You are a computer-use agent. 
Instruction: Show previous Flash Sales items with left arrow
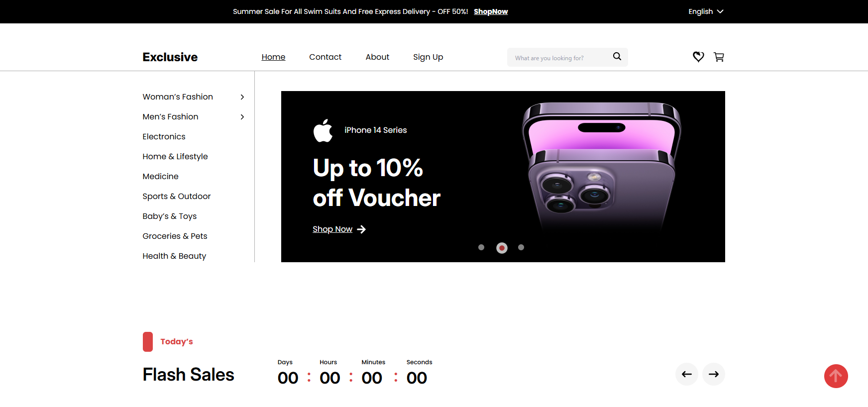click(x=687, y=374)
